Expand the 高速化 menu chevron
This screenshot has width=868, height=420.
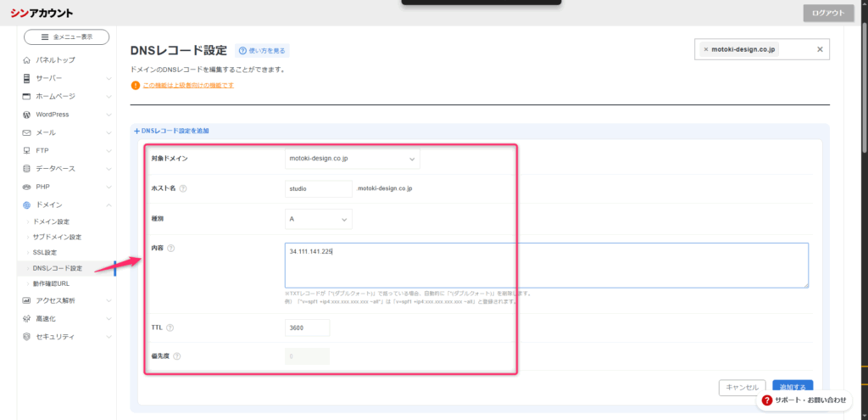click(x=108, y=318)
